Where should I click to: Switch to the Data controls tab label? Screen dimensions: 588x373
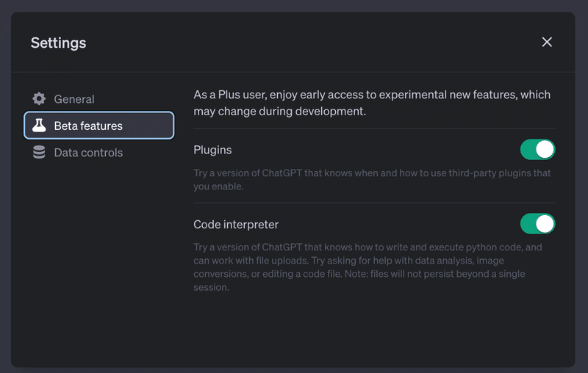(x=88, y=153)
